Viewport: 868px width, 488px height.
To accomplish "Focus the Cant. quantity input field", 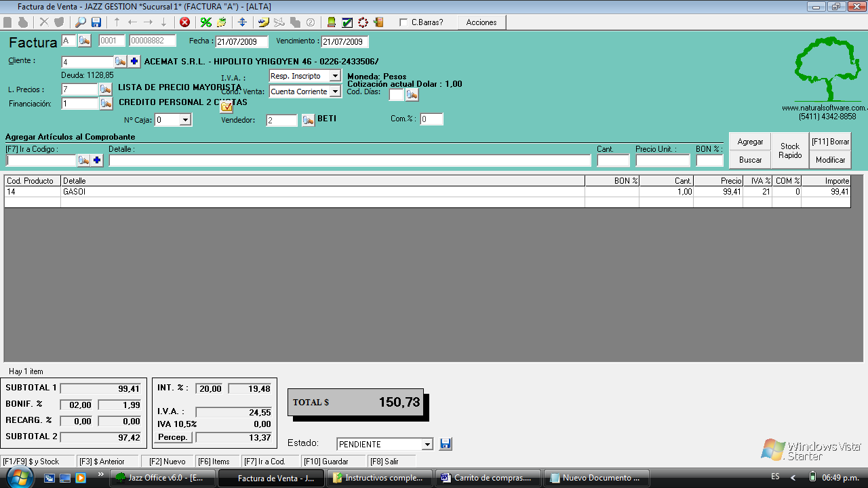I will click(613, 161).
